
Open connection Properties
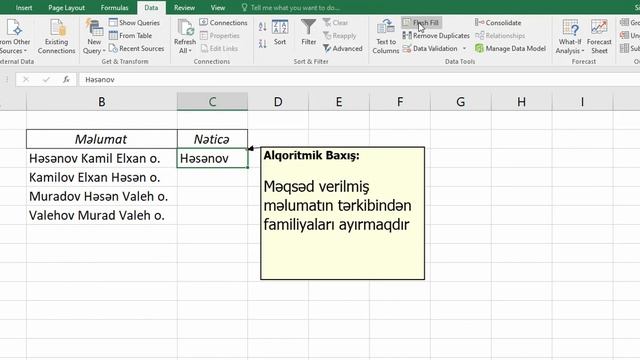(220, 36)
